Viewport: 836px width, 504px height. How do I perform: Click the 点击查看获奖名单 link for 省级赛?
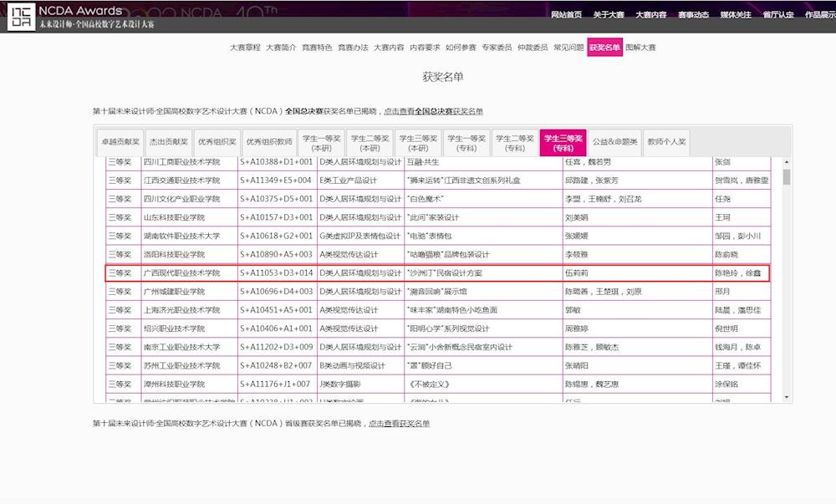(x=399, y=424)
